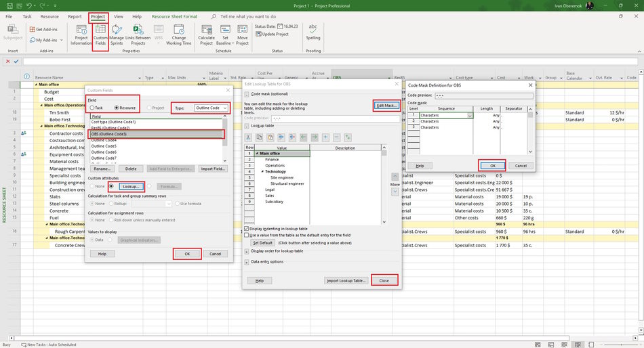Collapse the Main office node in lookup table

(x=258, y=154)
